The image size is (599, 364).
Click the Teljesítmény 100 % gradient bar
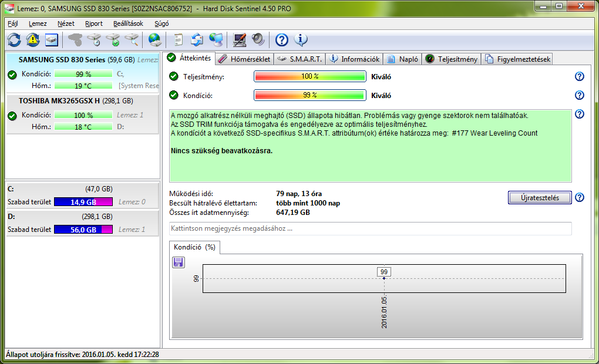[x=310, y=76]
